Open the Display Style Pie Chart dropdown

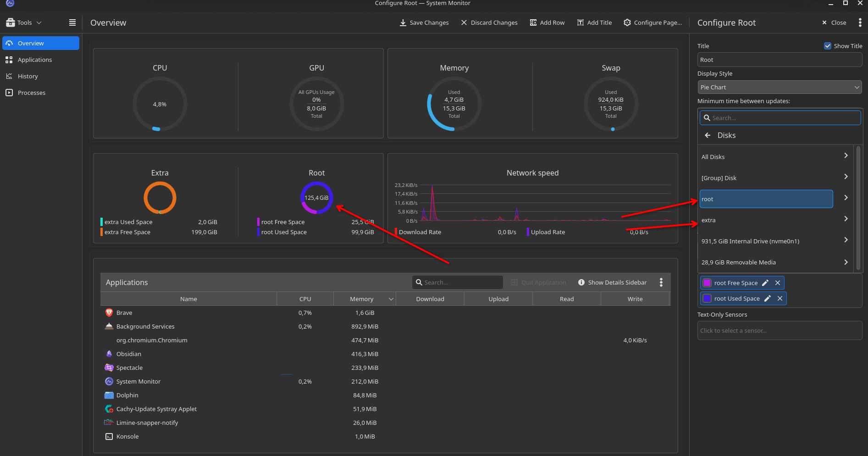[780, 87]
